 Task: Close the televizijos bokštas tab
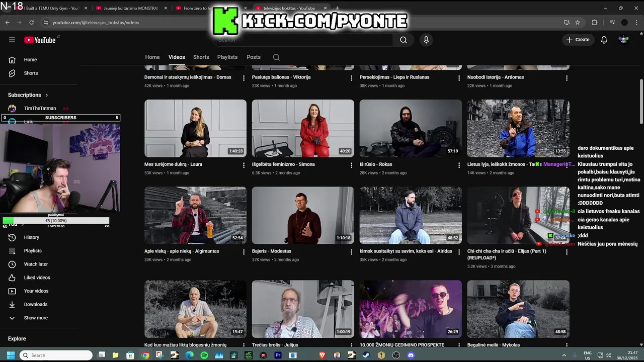325,8
